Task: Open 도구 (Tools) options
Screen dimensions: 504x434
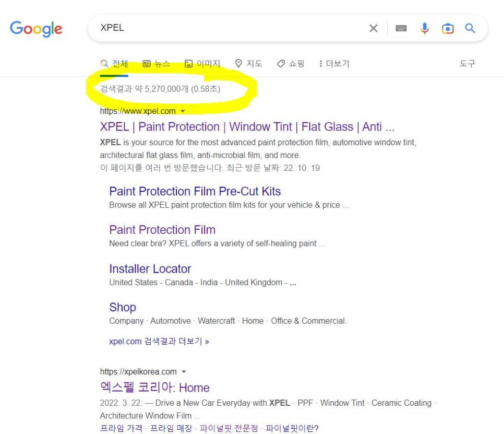Action: pyautogui.click(x=467, y=64)
